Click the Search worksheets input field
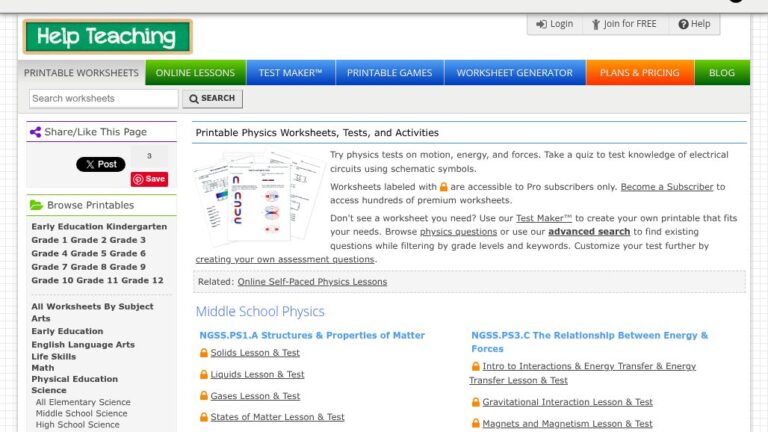 tap(103, 98)
